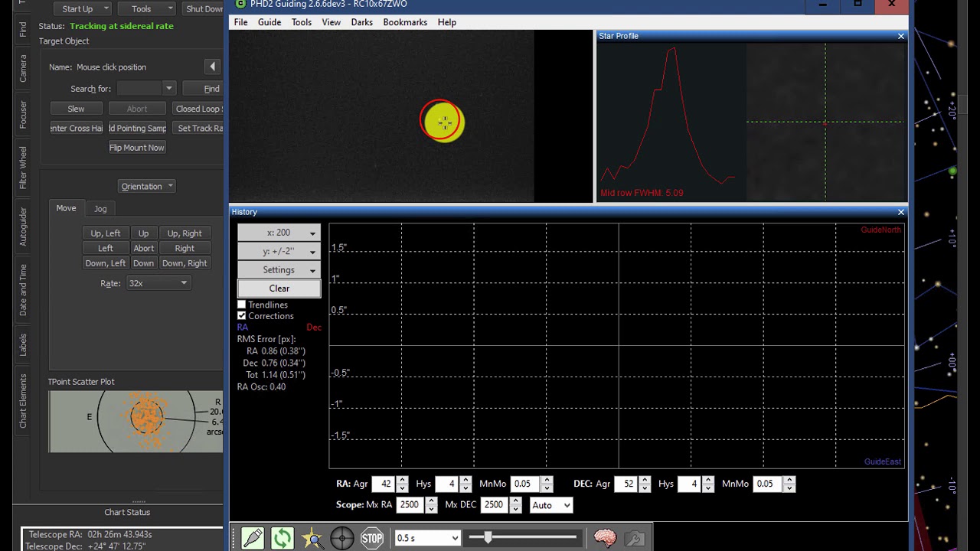Viewport: 980px width, 551px height.
Task: Click the Flip Mount Now button
Action: coord(136,148)
